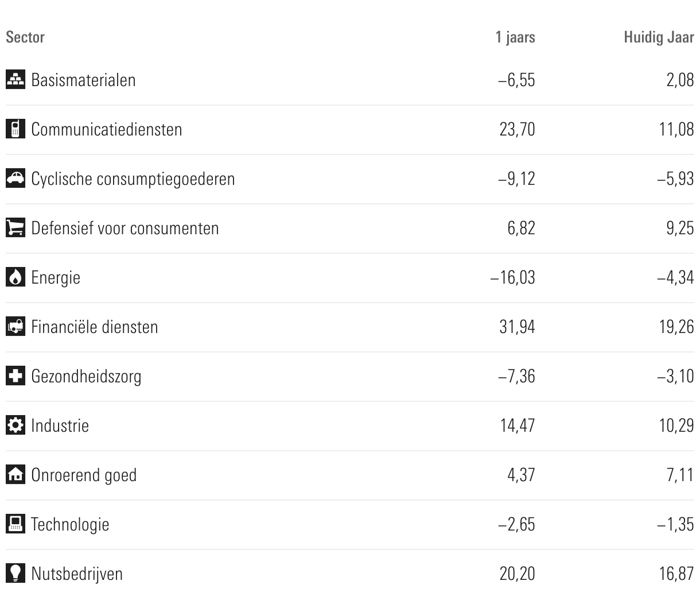The height and width of the screenshot is (604, 700).
Task: Click the Onroerend goed house icon
Action: pos(15,475)
